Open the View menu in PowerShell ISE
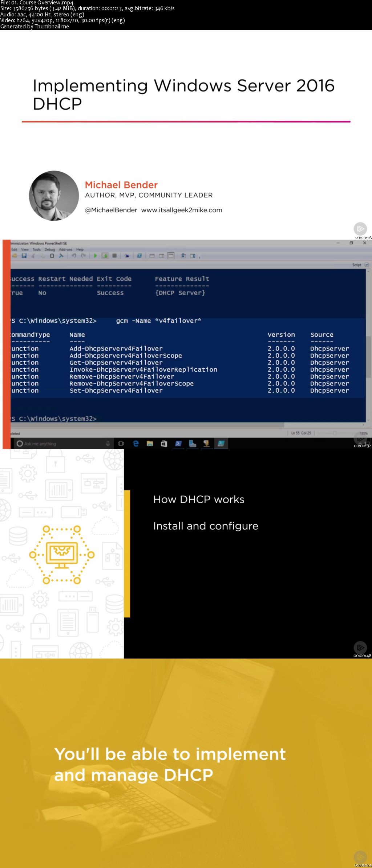Screen dimensions: 372x868 25,249
